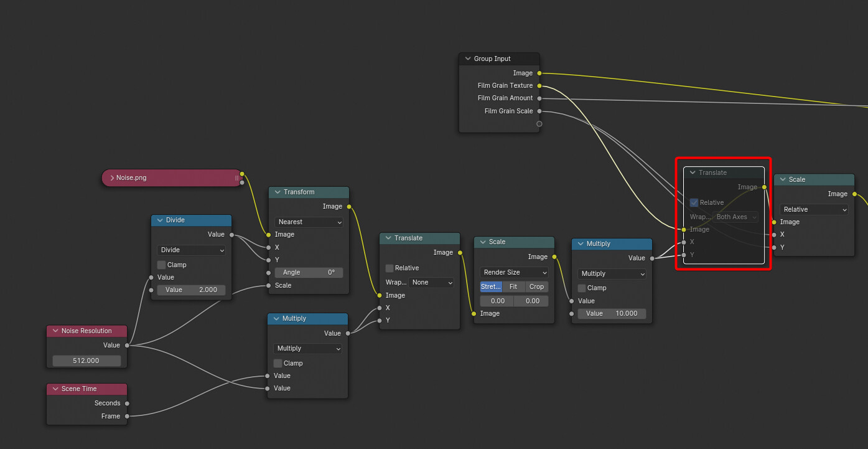Enable Clamp in Multiply node with Value 10.000
Viewport: 868px width, 449px height.
coord(582,288)
